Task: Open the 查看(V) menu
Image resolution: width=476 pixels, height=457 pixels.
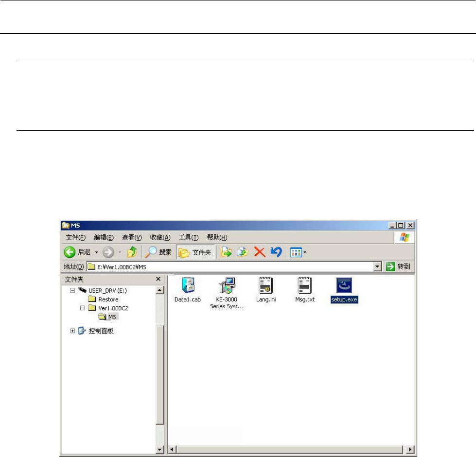Action: [132, 237]
